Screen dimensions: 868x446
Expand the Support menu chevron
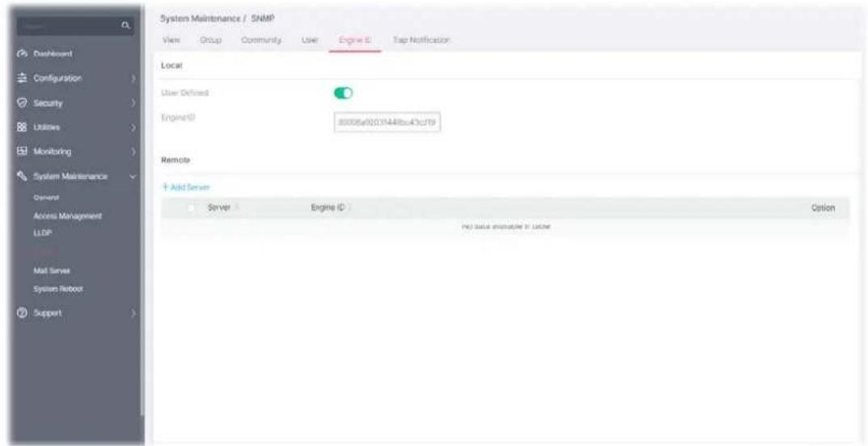[133, 313]
